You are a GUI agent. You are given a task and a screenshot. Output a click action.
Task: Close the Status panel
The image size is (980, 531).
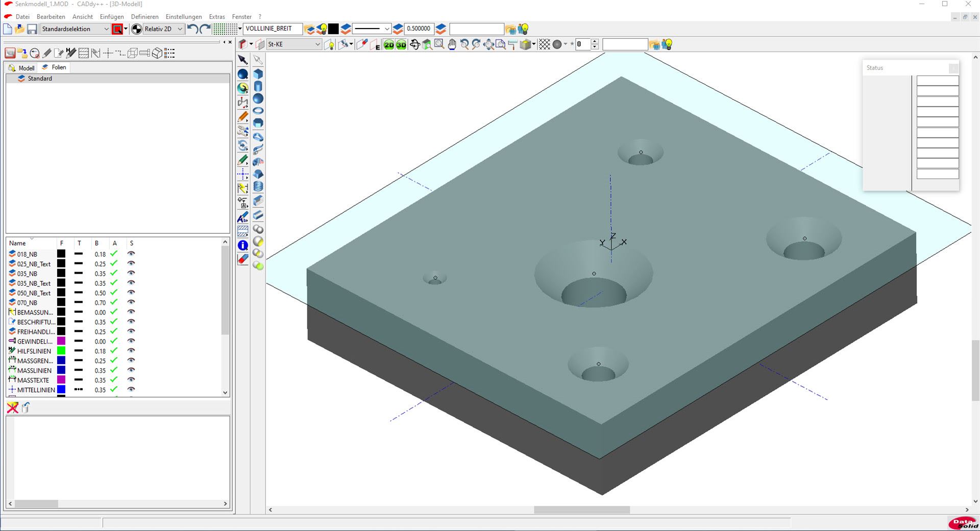click(953, 68)
